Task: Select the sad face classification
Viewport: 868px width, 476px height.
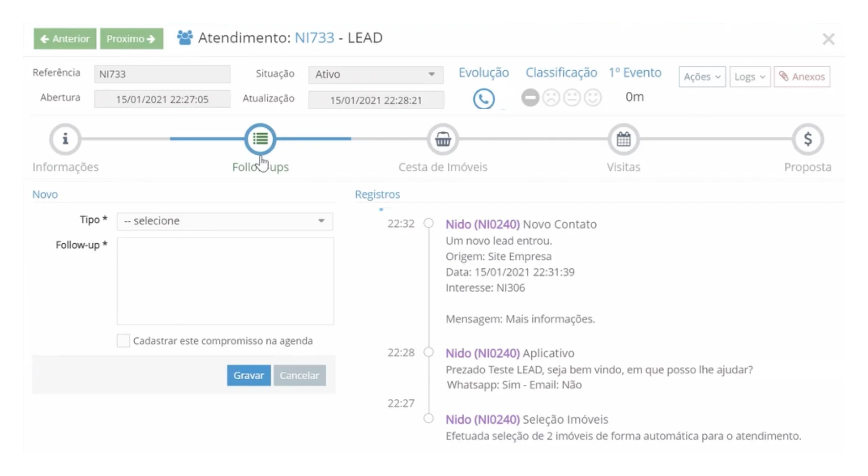Action: [551, 98]
